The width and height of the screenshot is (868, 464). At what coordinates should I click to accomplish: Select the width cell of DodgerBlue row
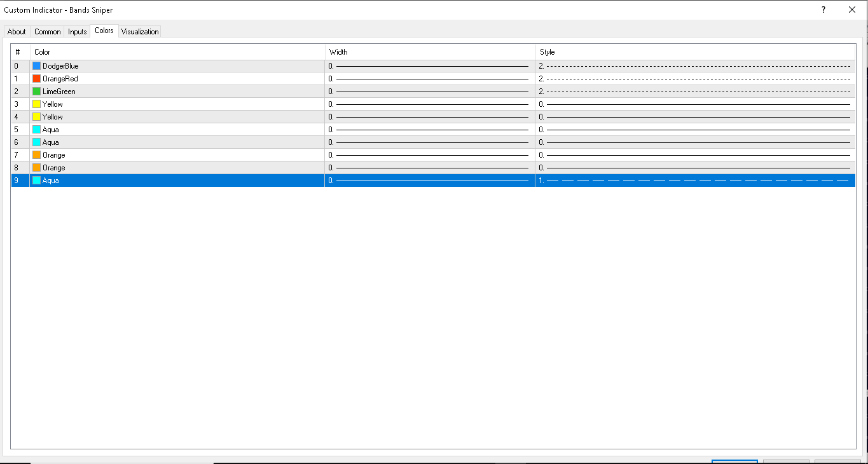click(431, 66)
